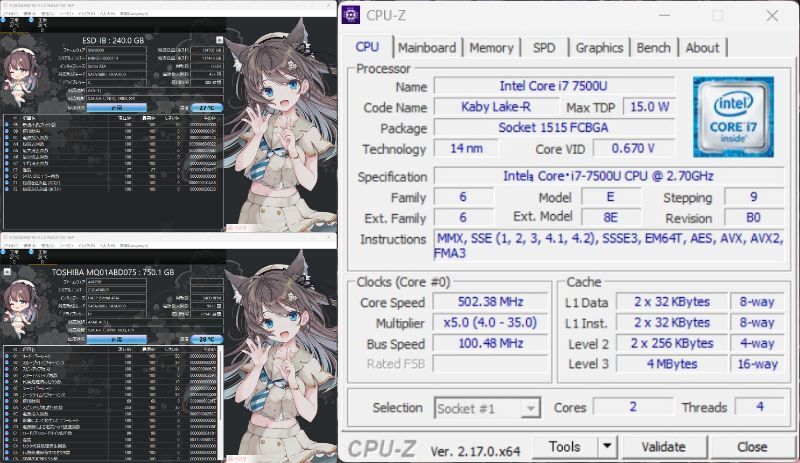Click the Revision value "B0"

pyautogui.click(x=754, y=217)
